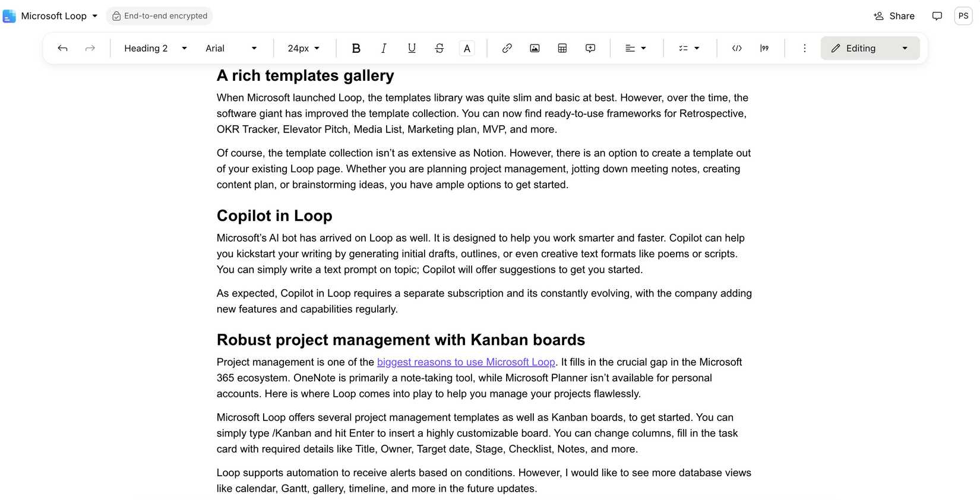Open the Arial font dropdown
This screenshot has height=500, width=980.
(231, 48)
